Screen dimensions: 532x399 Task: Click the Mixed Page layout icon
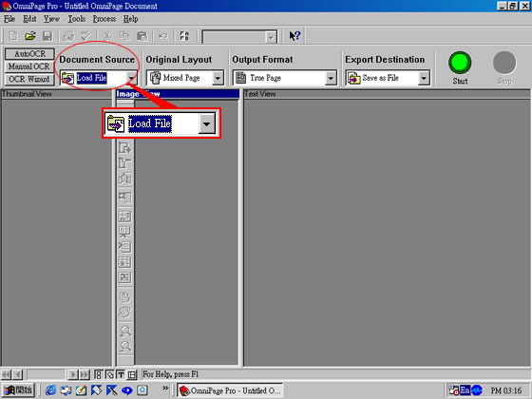click(x=155, y=78)
